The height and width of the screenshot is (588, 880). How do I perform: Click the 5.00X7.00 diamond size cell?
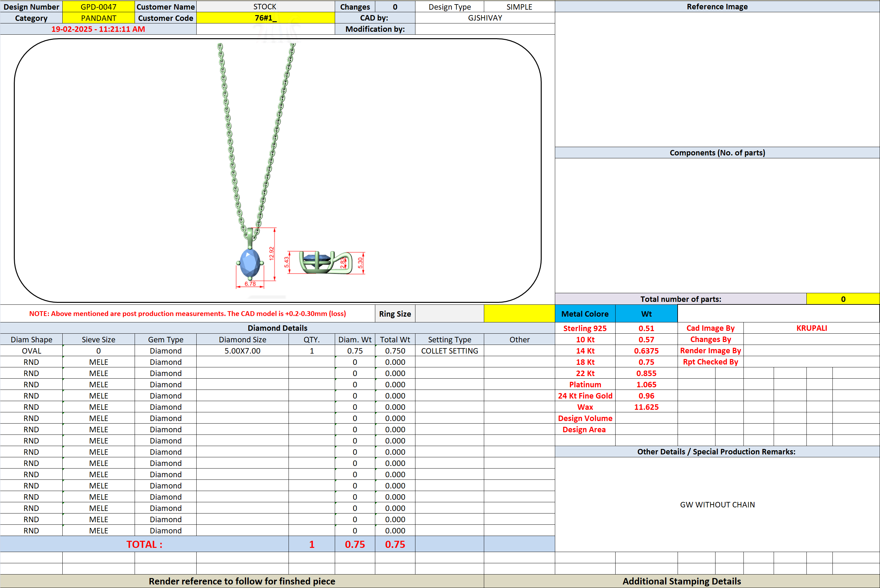(242, 351)
